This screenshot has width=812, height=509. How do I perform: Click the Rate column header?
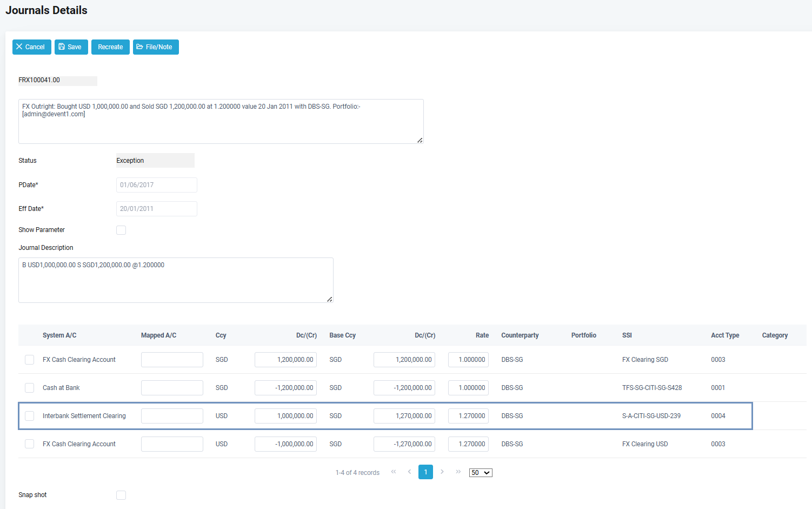point(482,335)
